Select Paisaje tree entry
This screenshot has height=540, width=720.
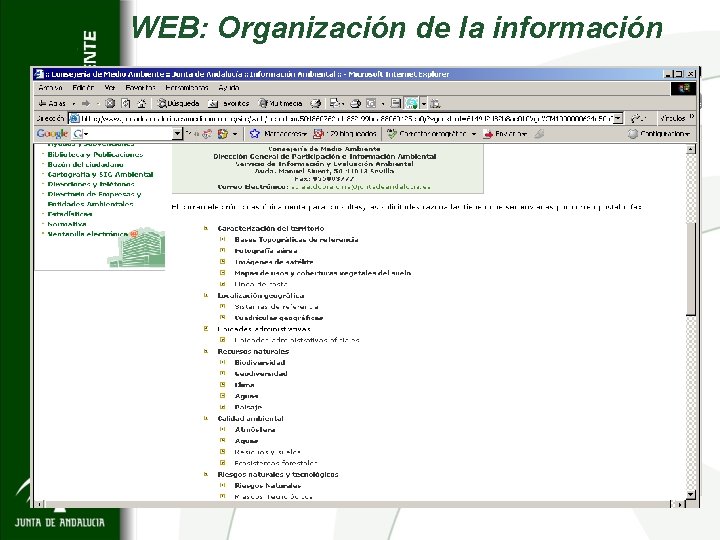(x=248, y=407)
